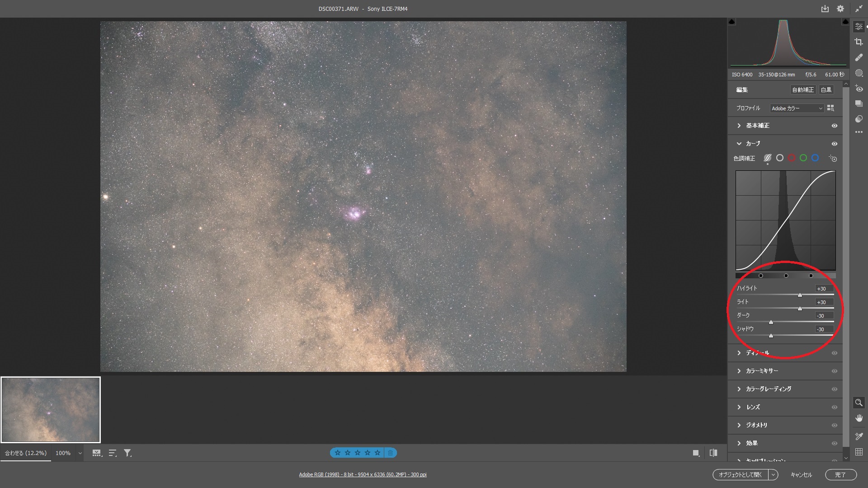Toggle visibility of 効果 edits
The image size is (868, 488).
coord(835,443)
